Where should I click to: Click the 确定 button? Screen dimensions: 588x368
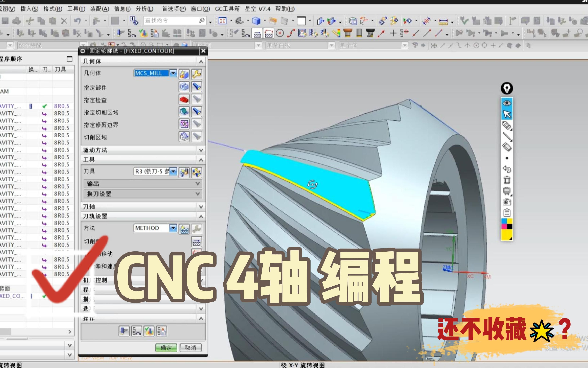point(166,348)
